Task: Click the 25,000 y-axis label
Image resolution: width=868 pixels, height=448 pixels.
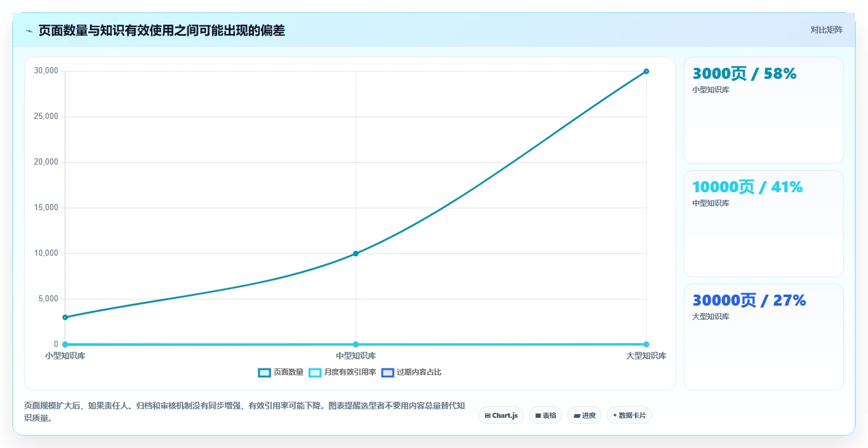Action: coord(46,116)
